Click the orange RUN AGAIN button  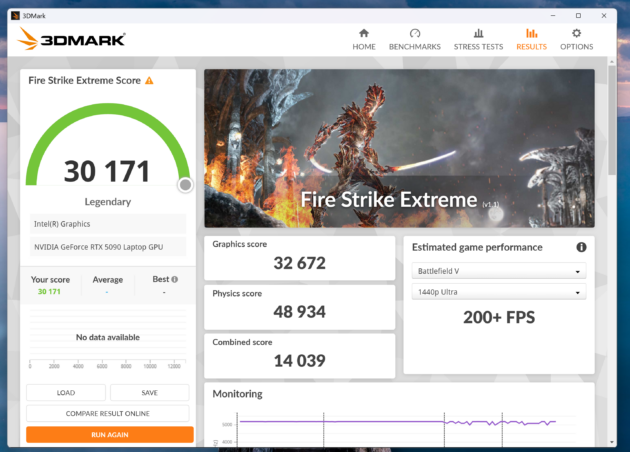click(110, 435)
